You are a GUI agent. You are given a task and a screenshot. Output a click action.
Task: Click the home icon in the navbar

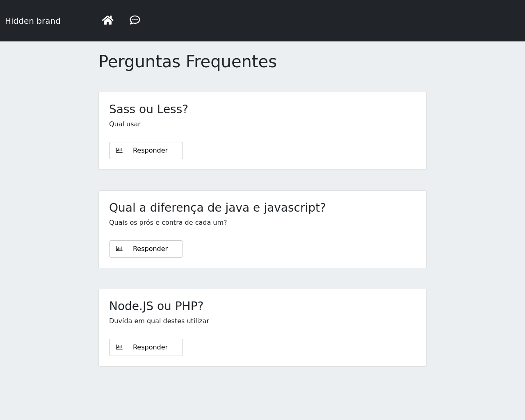tap(107, 20)
